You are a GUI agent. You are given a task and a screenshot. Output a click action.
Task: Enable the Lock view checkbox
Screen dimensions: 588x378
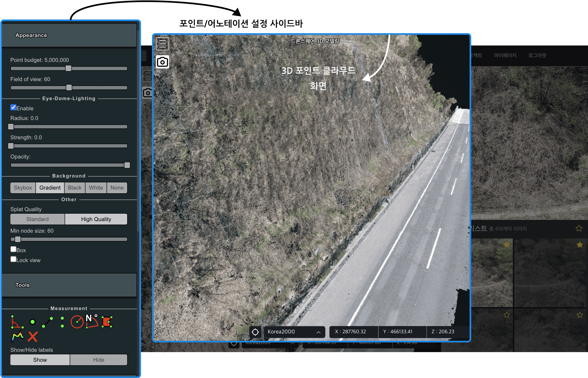point(13,259)
